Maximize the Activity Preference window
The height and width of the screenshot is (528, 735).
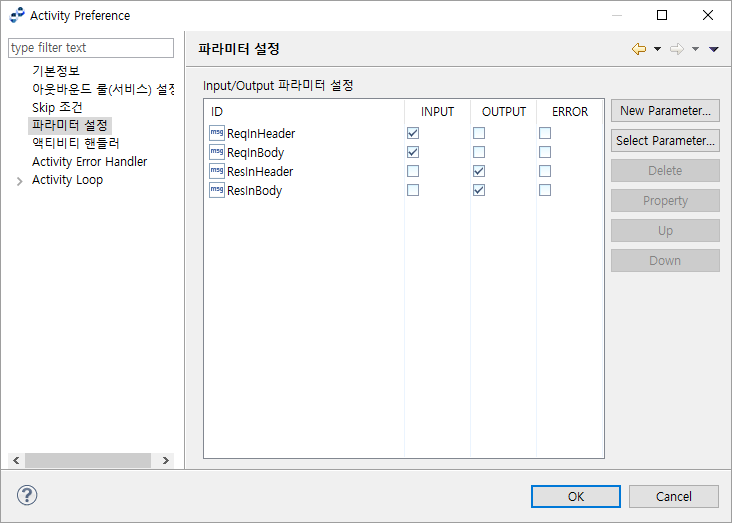pyautogui.click(x=662, y=15)
